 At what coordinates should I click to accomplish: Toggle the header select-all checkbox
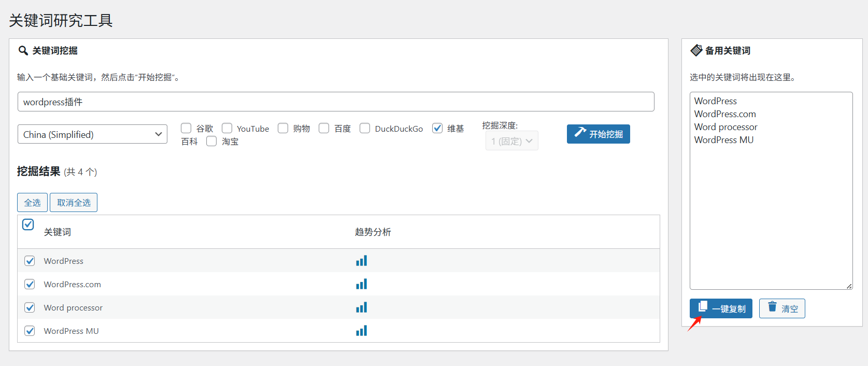pyautogui.click(x=29, y=224)
